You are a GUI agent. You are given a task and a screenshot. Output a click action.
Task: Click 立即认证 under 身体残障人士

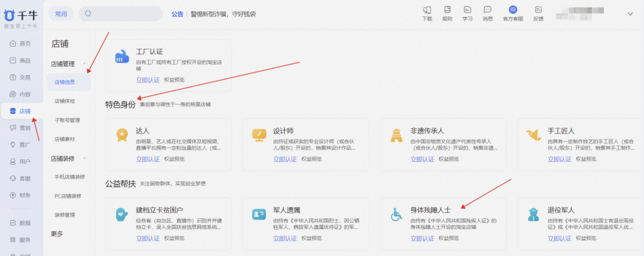[x=422, y=238]
